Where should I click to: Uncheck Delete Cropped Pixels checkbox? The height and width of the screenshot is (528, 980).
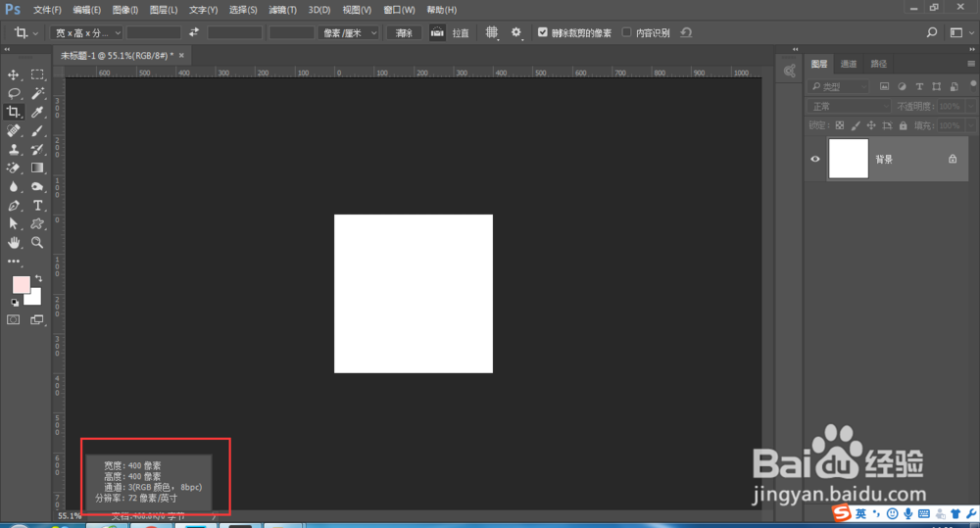[543, 32]
